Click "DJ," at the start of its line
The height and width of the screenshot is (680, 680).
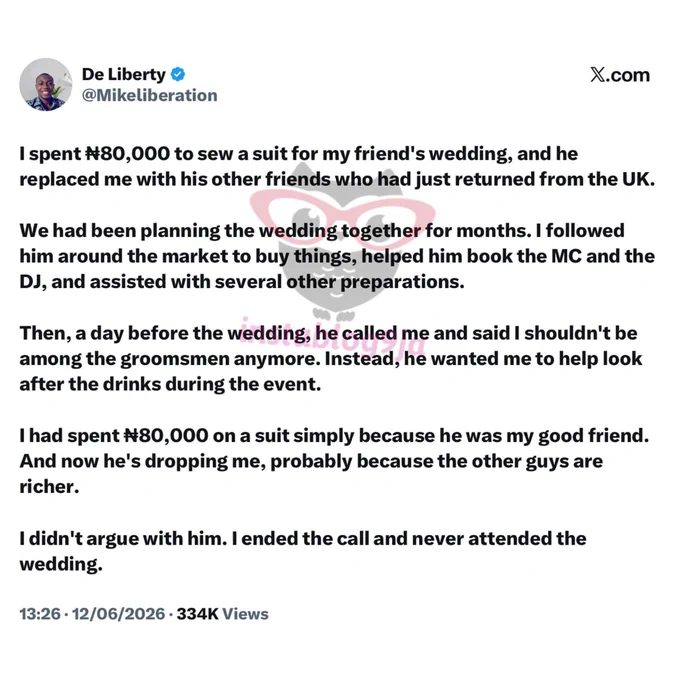tap(33, 282)
